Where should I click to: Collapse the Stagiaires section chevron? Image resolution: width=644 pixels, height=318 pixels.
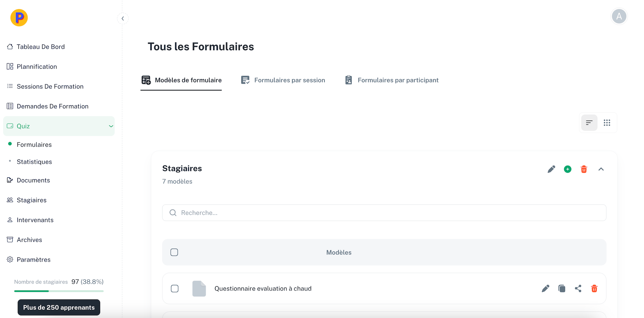(601, 169)
